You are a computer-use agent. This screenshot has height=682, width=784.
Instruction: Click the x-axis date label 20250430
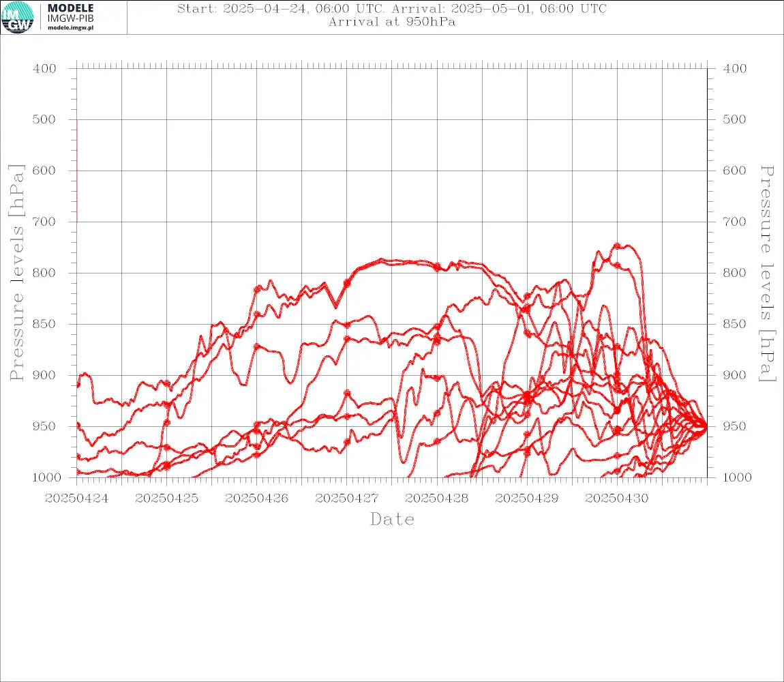coord(616,499)
